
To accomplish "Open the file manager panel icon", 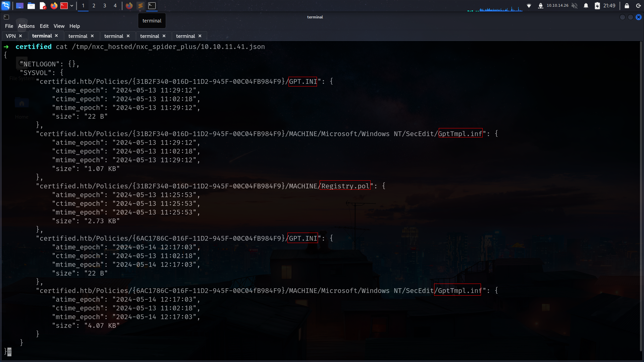I will coord(31,6).
